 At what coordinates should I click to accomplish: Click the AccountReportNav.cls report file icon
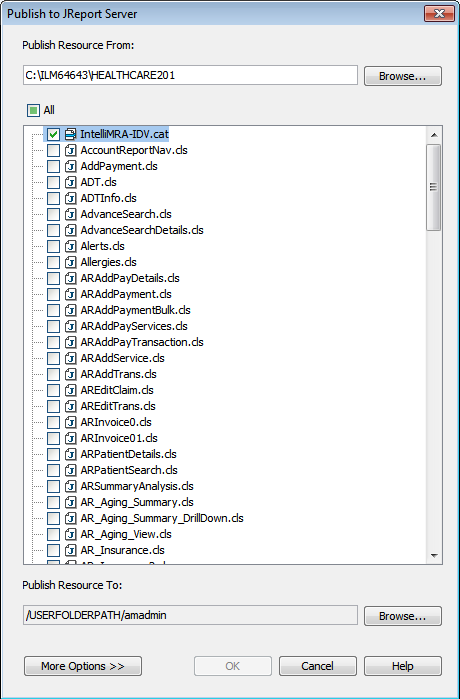click(70, 150)
